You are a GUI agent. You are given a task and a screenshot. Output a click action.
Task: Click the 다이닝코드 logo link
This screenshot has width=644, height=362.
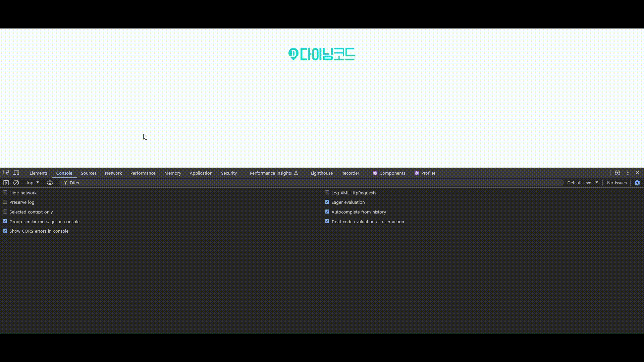click(322, 54)
